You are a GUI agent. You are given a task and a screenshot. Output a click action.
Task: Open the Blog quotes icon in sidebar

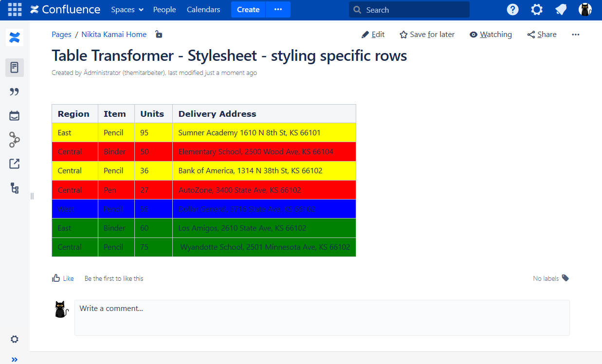tap(15, 92)
